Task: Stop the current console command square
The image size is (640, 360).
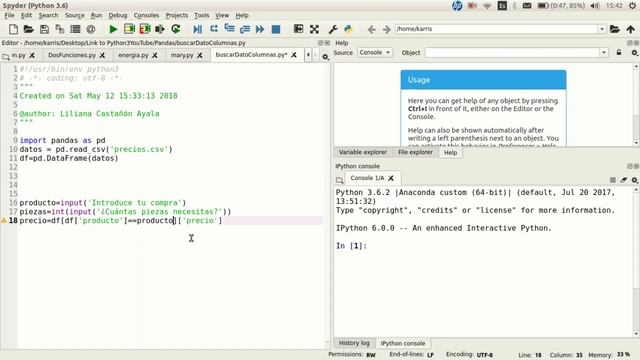Action: pyautogui.click(x=613, y=180)
